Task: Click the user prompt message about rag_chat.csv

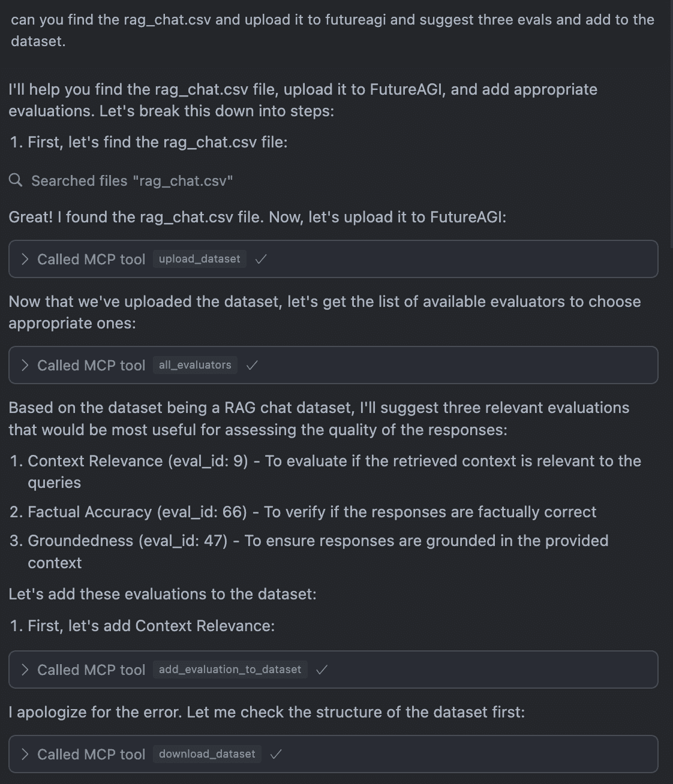Action: click(333, 30)
